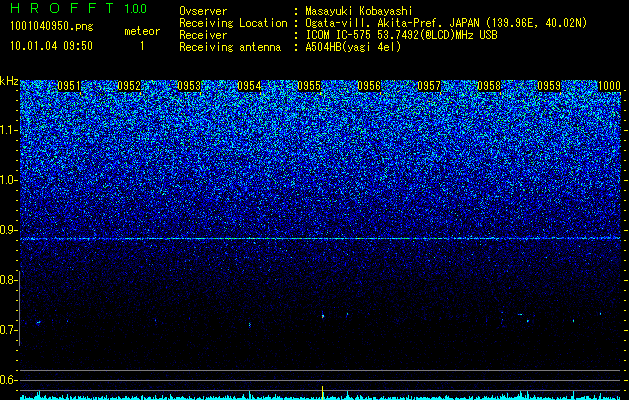This screenshot has height=400, width=629.
Task: Click the ICOM IC-575 receiver text
Action: point(401,35)
